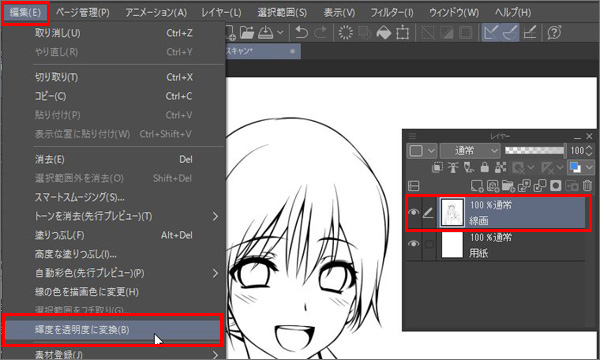
Task: Choose 高度な塗りつぶし(I)... menu entry
Action: click(113, 254)
